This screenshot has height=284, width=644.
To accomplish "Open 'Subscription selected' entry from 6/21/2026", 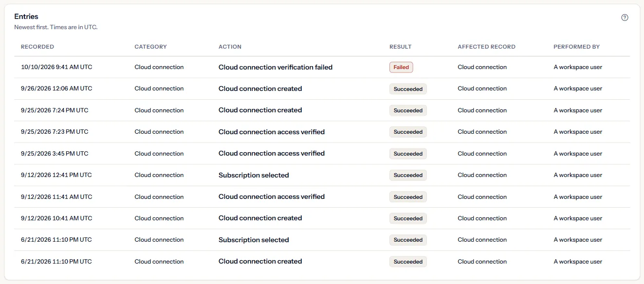I will tap(254, 240).
